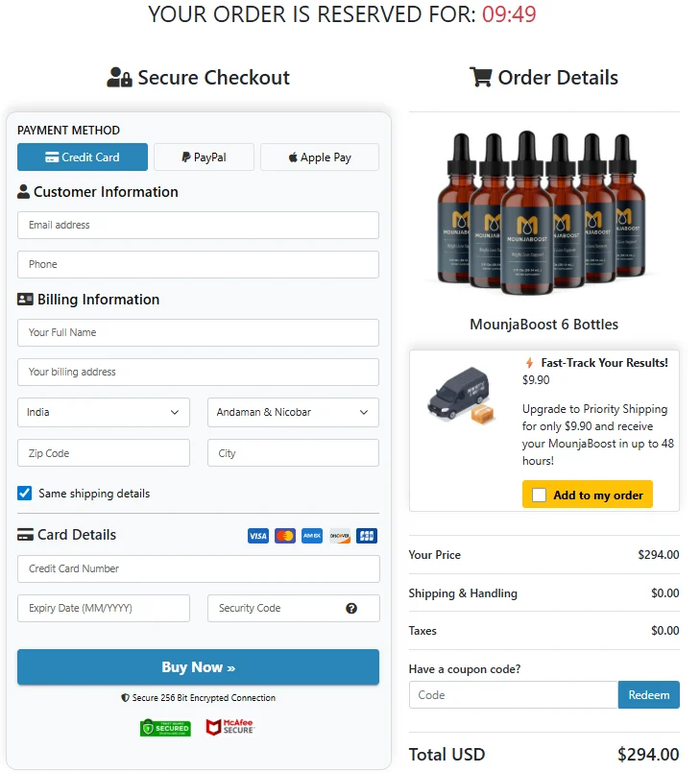Click Redeem to apply a coupon
The height and width of the screenshot is (773, 700).
(x=649, y=694)
